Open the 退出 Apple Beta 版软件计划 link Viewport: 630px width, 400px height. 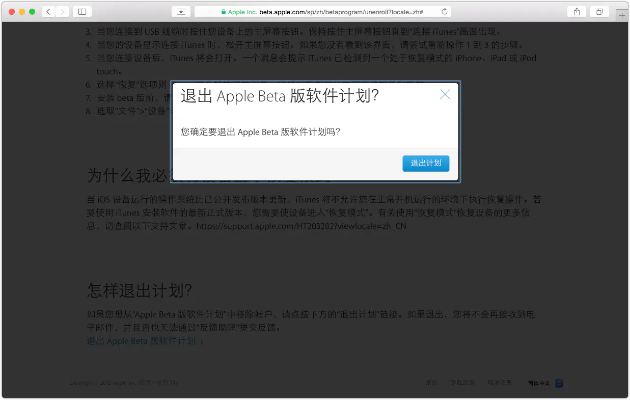(x=145, y=341)
